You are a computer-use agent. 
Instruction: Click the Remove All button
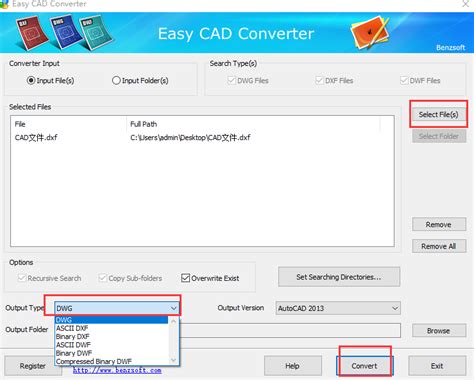(x=439, y=246)
